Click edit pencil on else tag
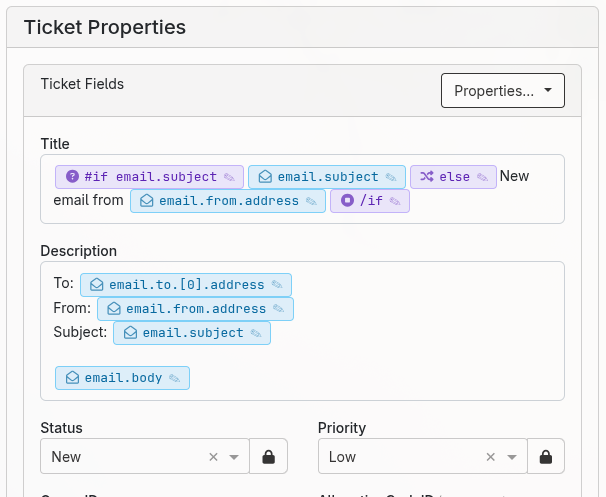This screenshot has width=606, height=497. point(482,177)
